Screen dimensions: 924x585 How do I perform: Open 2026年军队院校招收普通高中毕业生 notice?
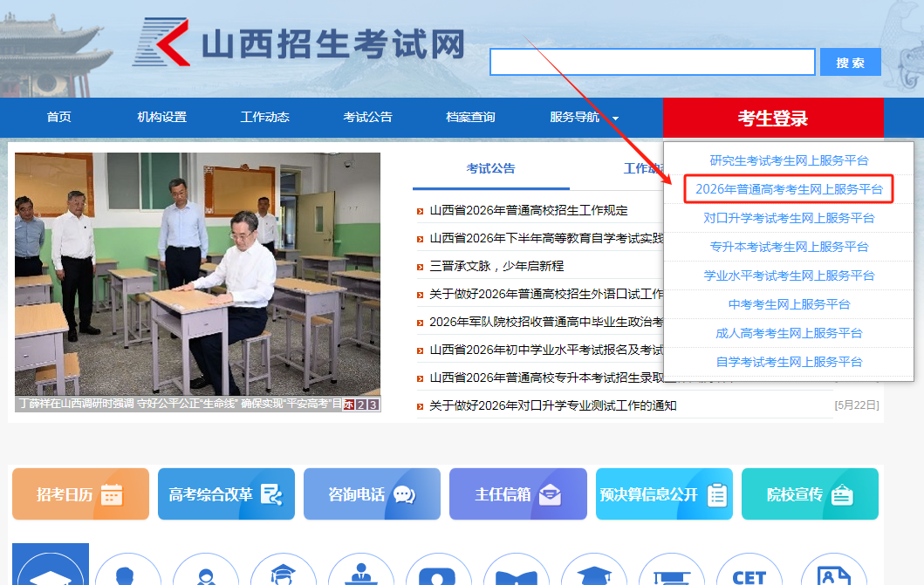pyautogui.click(x=546, y=322)
